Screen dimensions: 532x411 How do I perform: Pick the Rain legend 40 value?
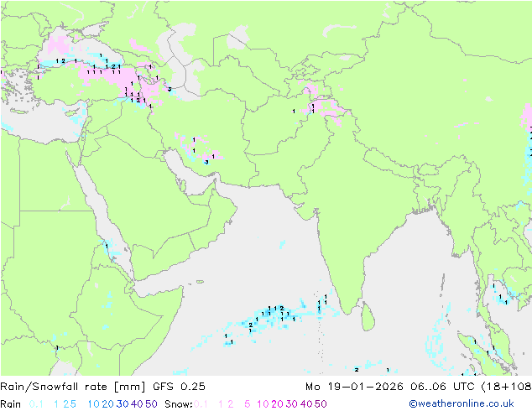137,404
